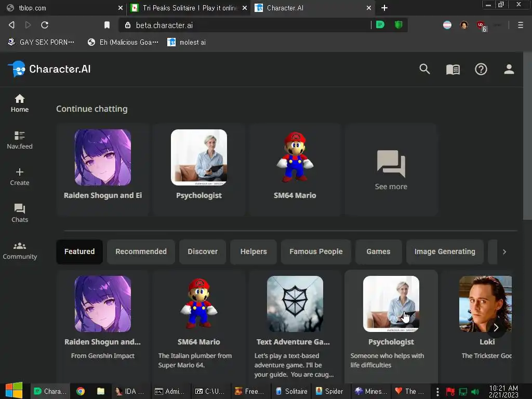Click the green shield icon in address bar
Viewport: 532px width, 399px height.
(x=398, y=25)
